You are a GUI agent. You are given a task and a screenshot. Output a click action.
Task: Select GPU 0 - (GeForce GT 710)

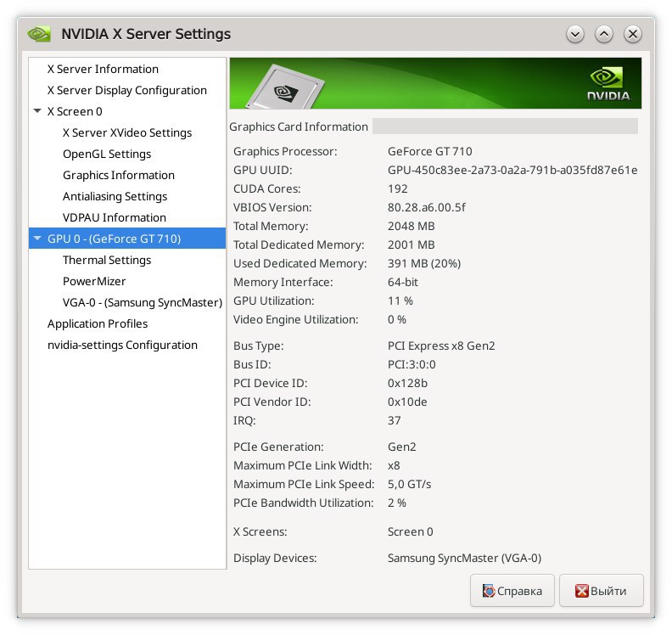[x=127, y=239]
